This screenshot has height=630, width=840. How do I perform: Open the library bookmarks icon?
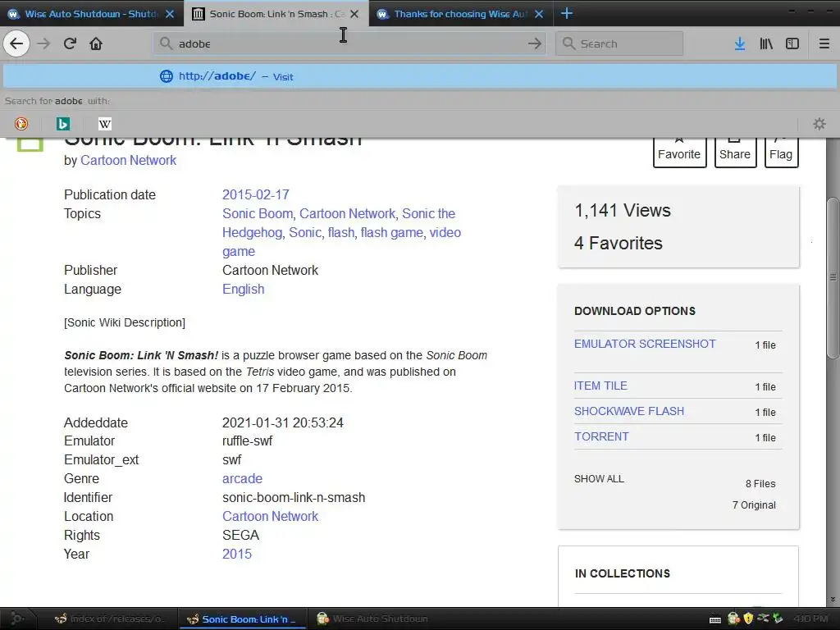[x=766, y=43]
